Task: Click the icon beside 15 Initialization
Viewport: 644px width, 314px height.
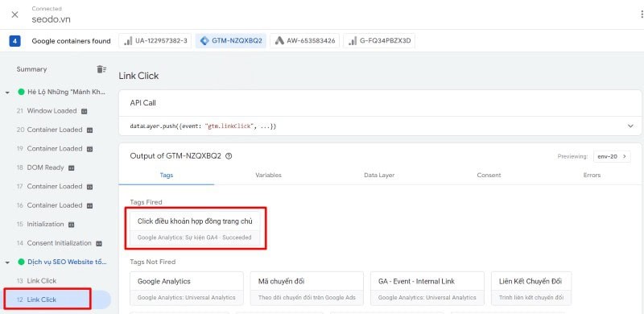Action: click(x=71, y=225)
